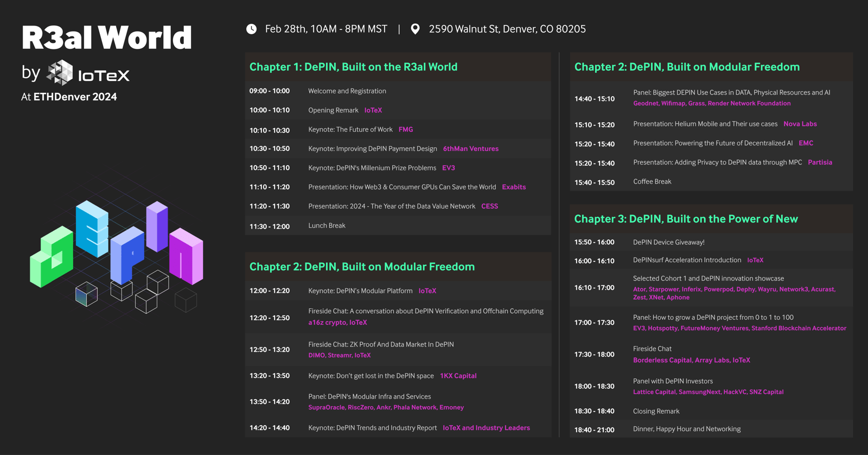This screenshot has height=455, width=868.
Task: Open the 6thMan Ventures speaker link
Action: point(470,149)
